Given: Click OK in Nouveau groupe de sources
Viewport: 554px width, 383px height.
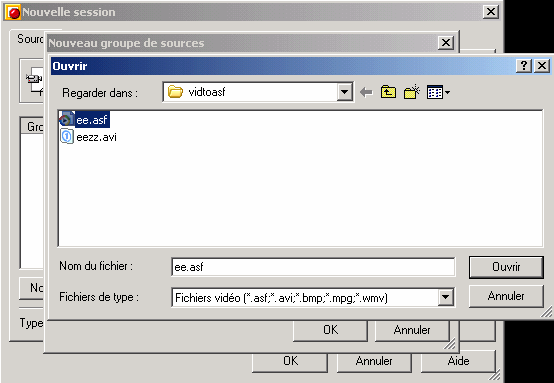Looking at the screenshot, I should click(330, 330).
